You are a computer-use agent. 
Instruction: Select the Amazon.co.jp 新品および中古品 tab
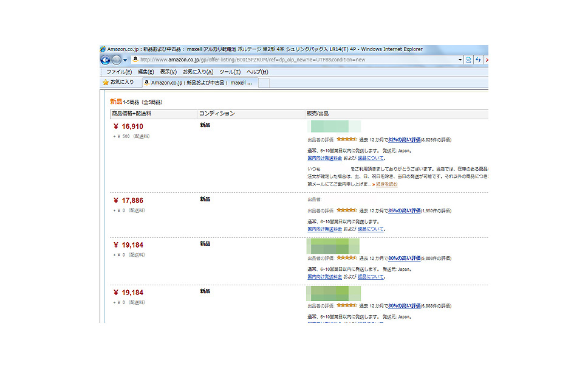pos(200,83)
